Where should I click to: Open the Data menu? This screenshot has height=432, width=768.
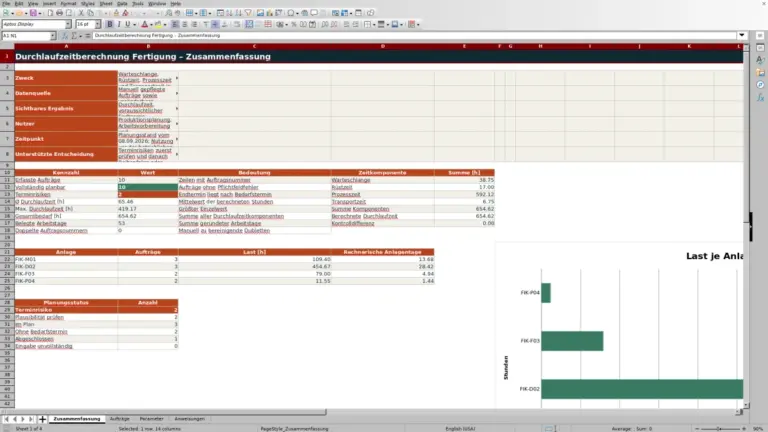point(122,3)
